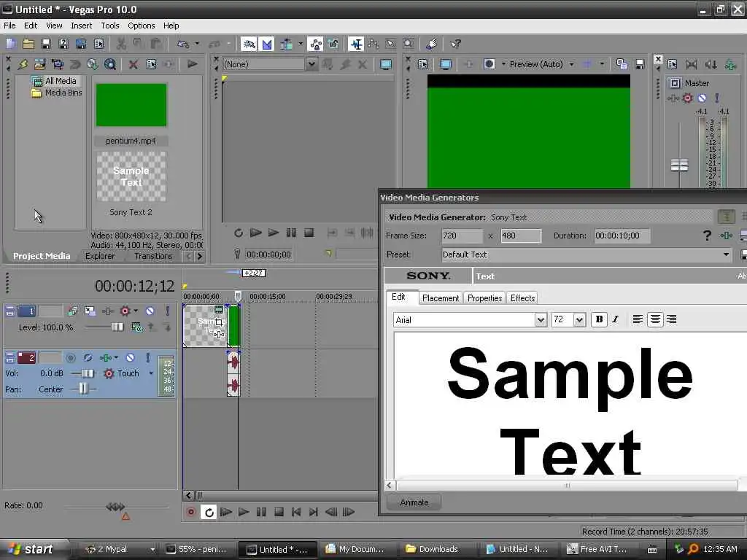Click trimmer play button

[x=273, y=233]
